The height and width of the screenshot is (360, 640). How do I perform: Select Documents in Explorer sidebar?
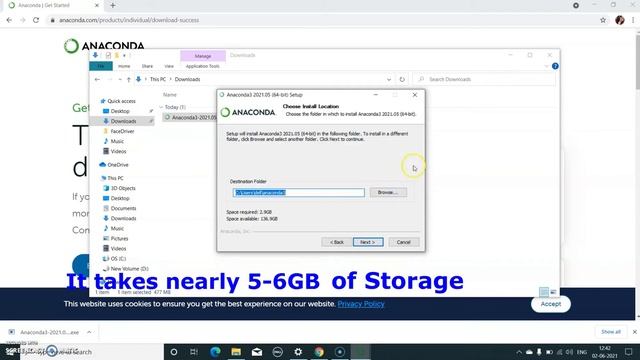[x=123, y=209]
